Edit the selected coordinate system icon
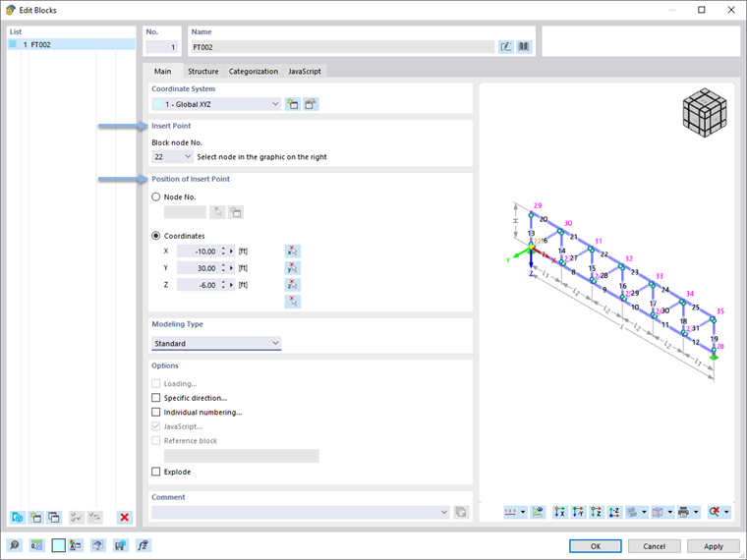Image resolution: width=747 pixels, height=560 pixels. (311, 104)
